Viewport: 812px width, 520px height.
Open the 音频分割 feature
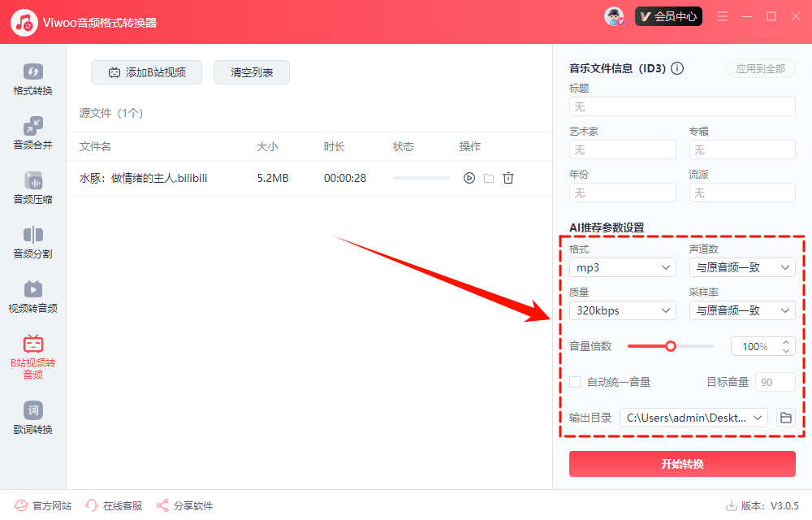pos(32,243)
